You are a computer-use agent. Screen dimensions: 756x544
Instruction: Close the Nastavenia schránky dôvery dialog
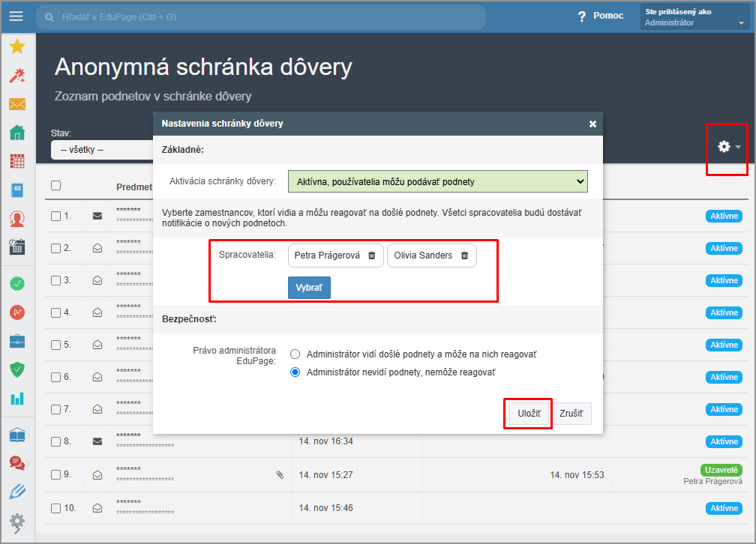(x=592, y=124)
